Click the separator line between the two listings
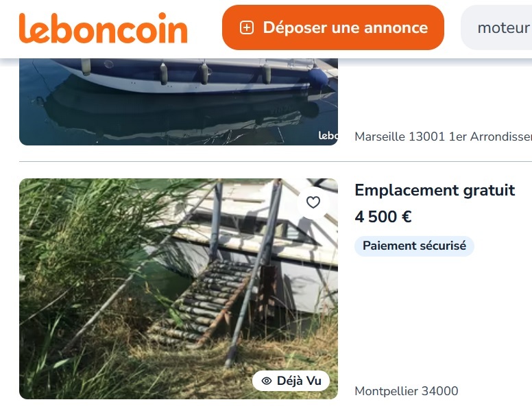The height and width of the screenshot is (413, 532). click(276, 162)
